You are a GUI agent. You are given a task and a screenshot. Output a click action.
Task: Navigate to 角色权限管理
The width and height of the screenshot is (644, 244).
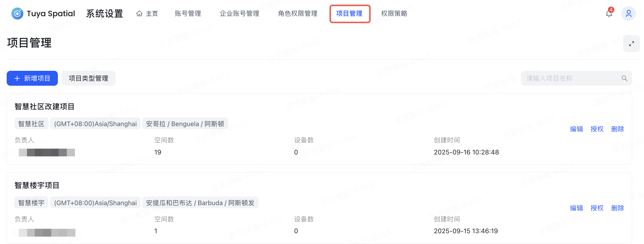tap(298, 14)
